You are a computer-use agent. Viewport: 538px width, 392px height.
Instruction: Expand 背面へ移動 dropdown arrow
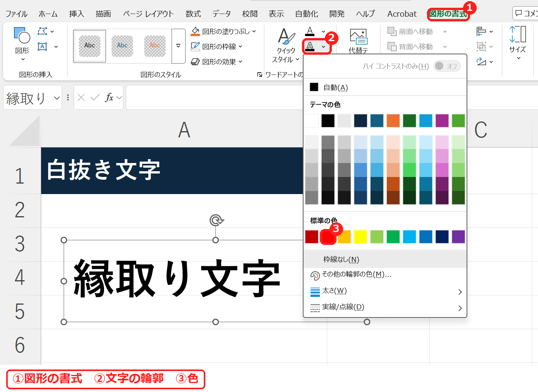point(445,47)
